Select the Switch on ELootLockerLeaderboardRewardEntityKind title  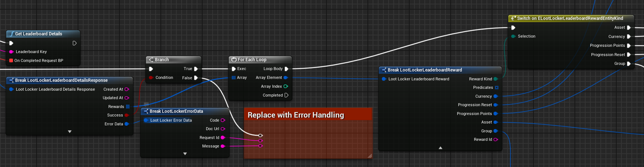[570, 18]
